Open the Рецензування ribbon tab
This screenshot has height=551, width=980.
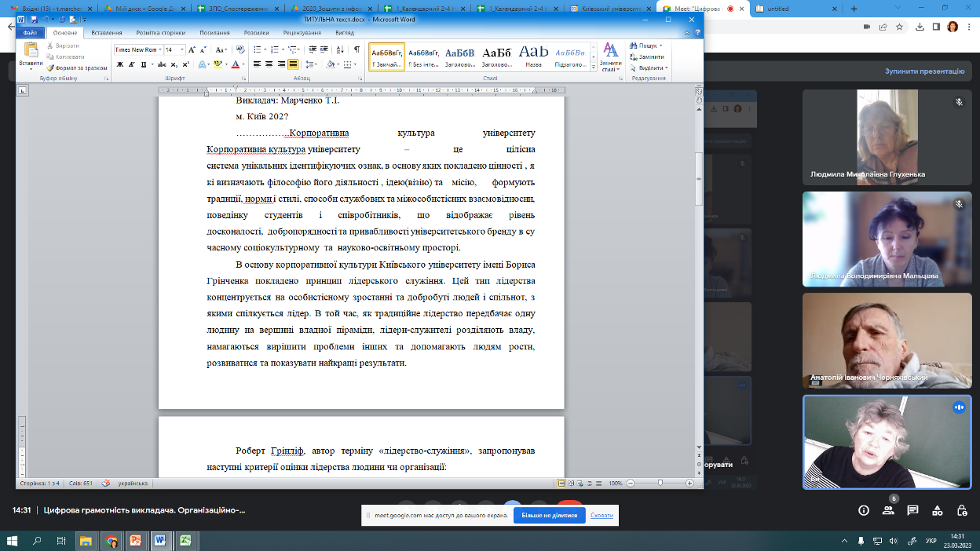302,33
